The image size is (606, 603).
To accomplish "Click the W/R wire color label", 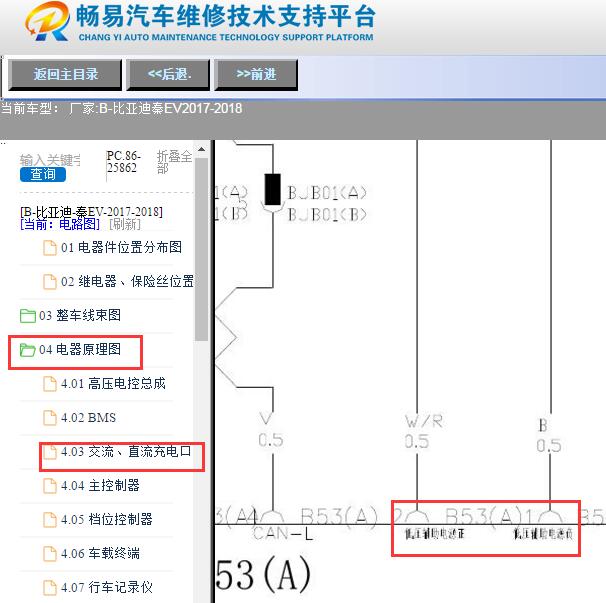I will click(424, 421).
